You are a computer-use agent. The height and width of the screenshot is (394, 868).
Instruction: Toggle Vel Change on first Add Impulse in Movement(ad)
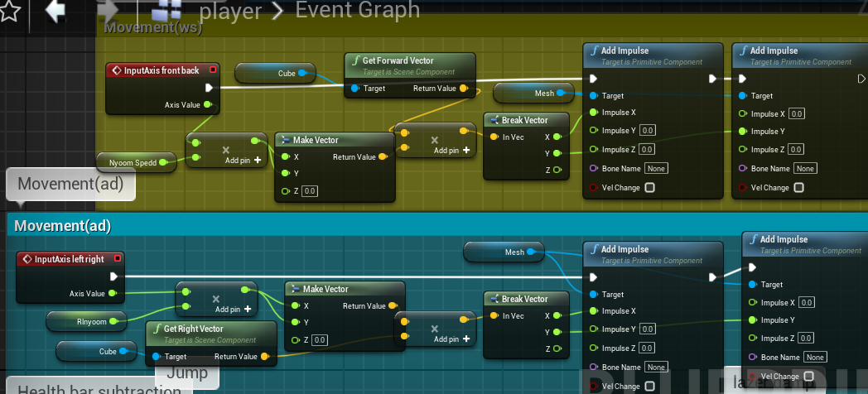tap(650, 386)
